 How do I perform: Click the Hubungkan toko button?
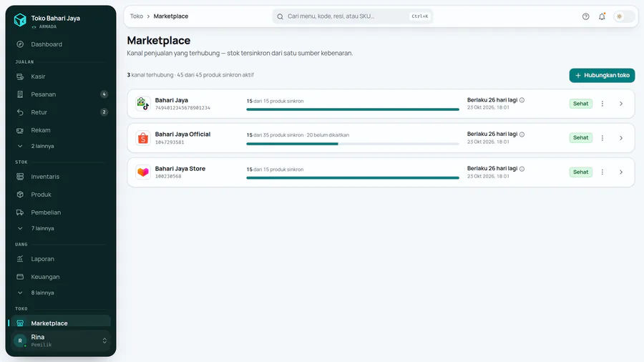click(x=602, y=75)
